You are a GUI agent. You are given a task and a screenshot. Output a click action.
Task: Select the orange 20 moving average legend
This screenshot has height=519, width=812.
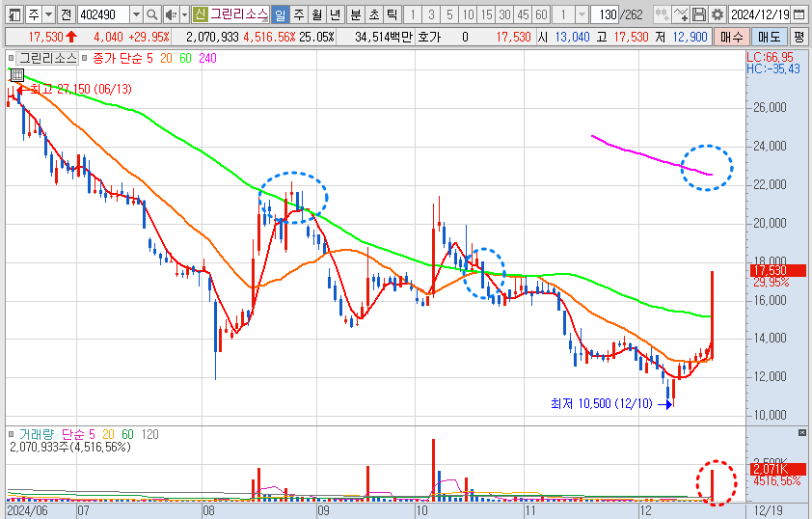coord(166,58)
